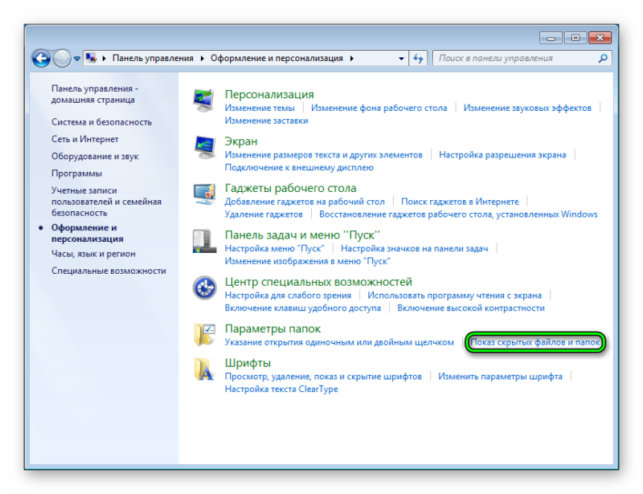Viewport: 643px width, 494px height.
Task: Open the Персонализация monitor icon
Action: pyautogui.click(x=204, y=100)
